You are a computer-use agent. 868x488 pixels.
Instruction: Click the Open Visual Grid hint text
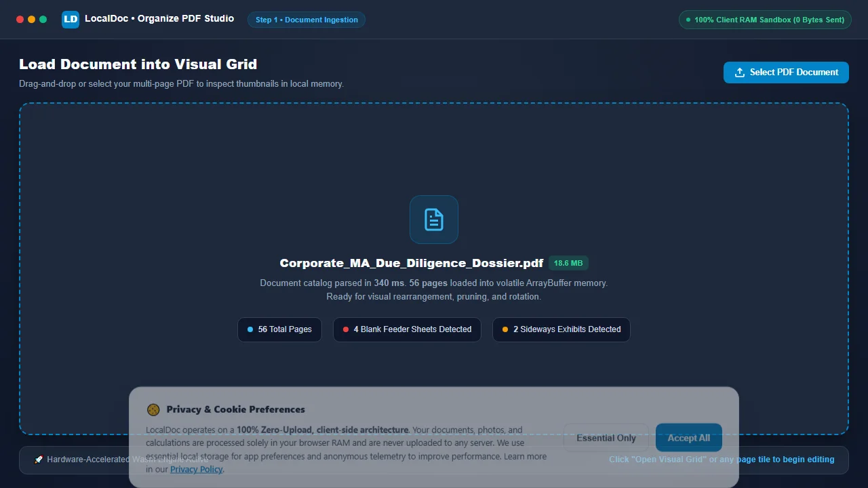(x=722, y=460)
